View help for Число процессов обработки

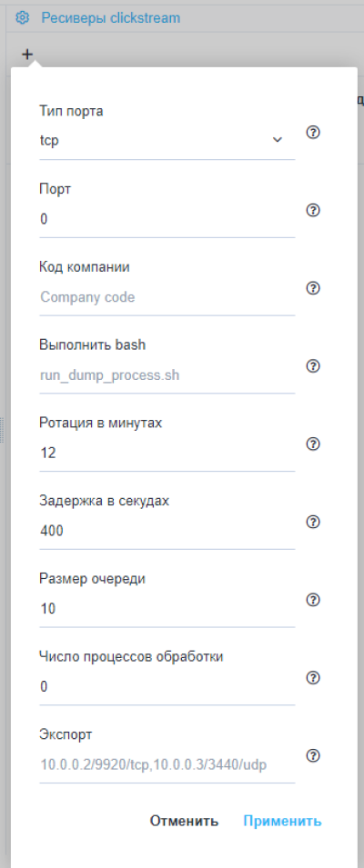(313, 678)
